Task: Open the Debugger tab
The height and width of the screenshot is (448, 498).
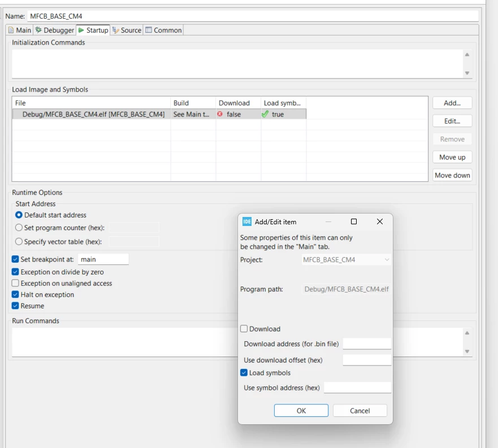Action: click(x=55, y=30)
